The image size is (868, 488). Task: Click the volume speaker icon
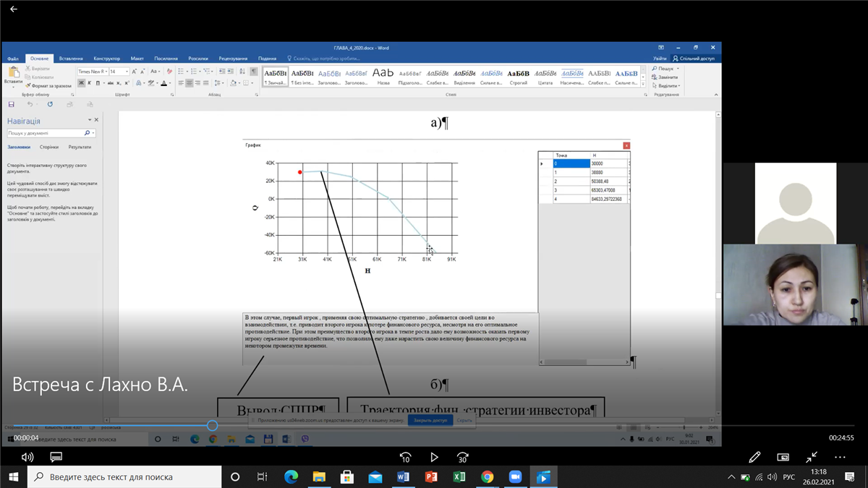point(27,457)
